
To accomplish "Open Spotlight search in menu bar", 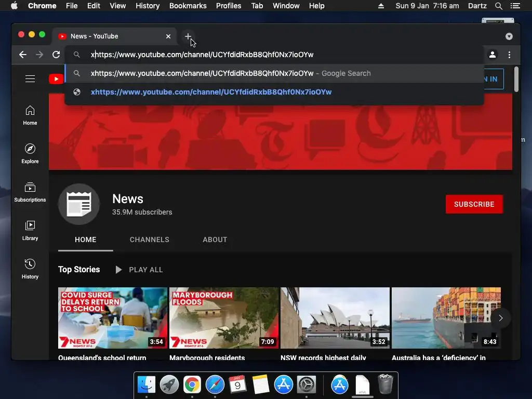I will tap(498, 6).
